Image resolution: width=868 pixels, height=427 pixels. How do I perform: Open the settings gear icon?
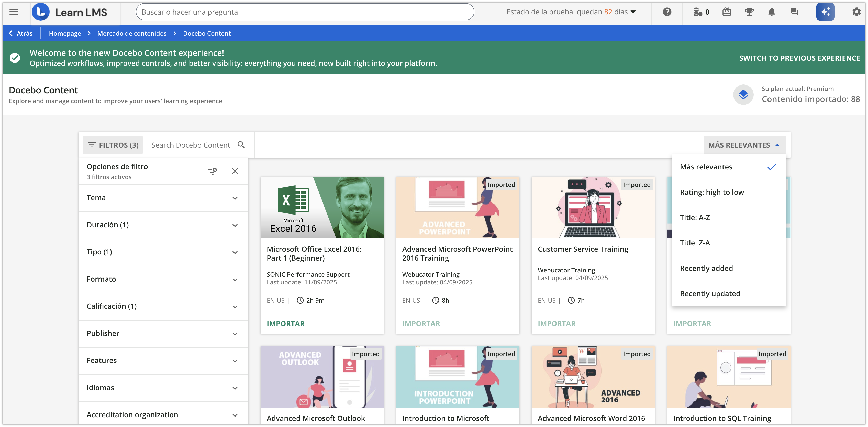tap(856, 12)
